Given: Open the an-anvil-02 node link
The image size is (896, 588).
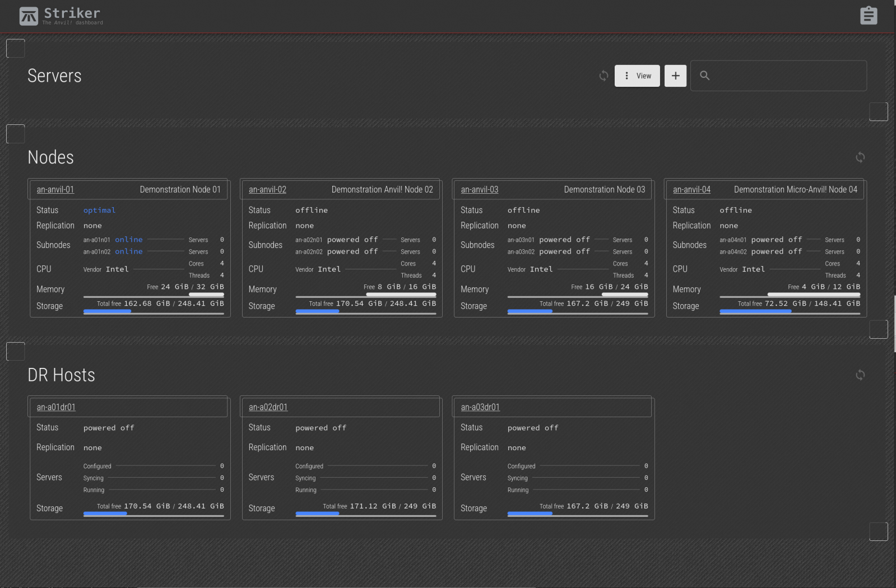Looking at the screenshot, I should pos(267,190).
